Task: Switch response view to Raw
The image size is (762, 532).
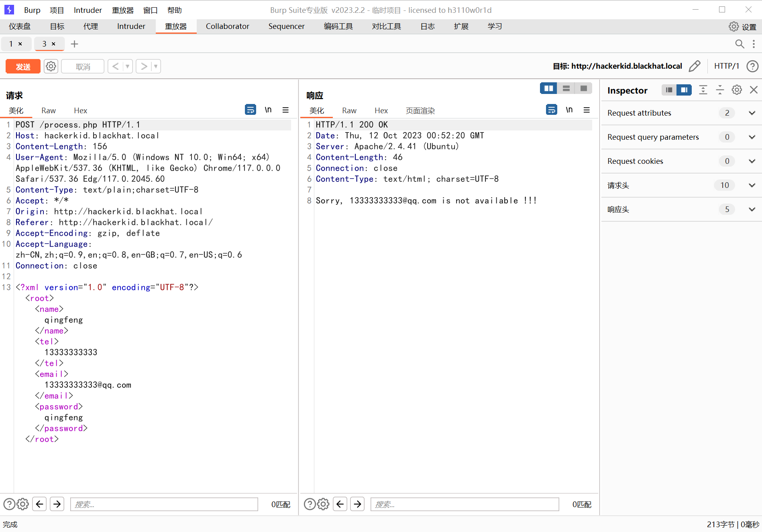Action: [x=349, y=110]
